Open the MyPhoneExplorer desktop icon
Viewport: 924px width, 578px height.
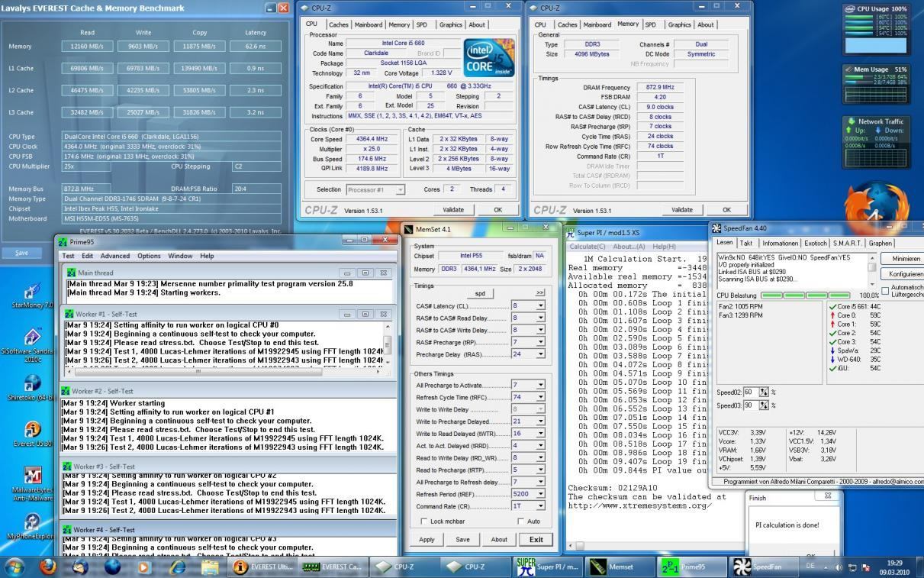pyautogui.click(x=32, y=525)
